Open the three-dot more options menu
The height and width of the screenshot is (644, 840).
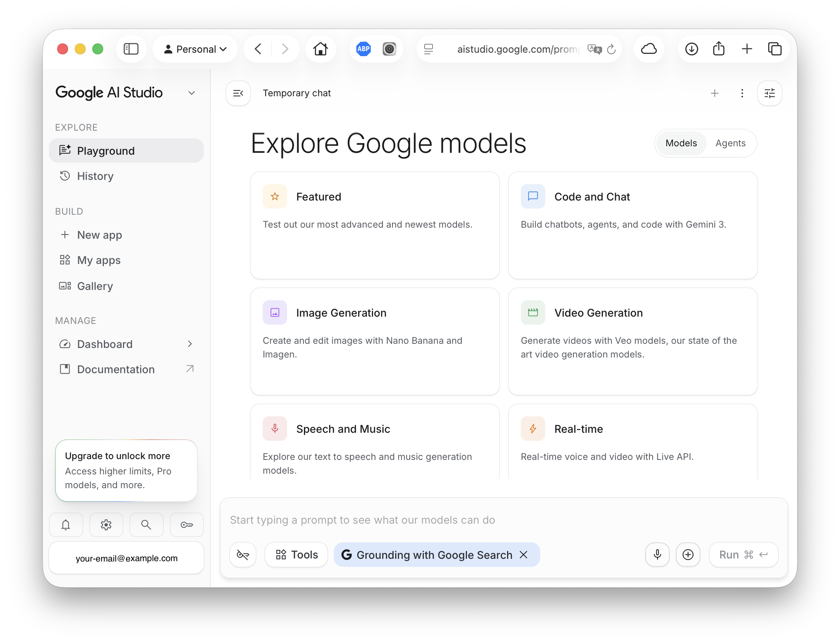click(742, 93)
